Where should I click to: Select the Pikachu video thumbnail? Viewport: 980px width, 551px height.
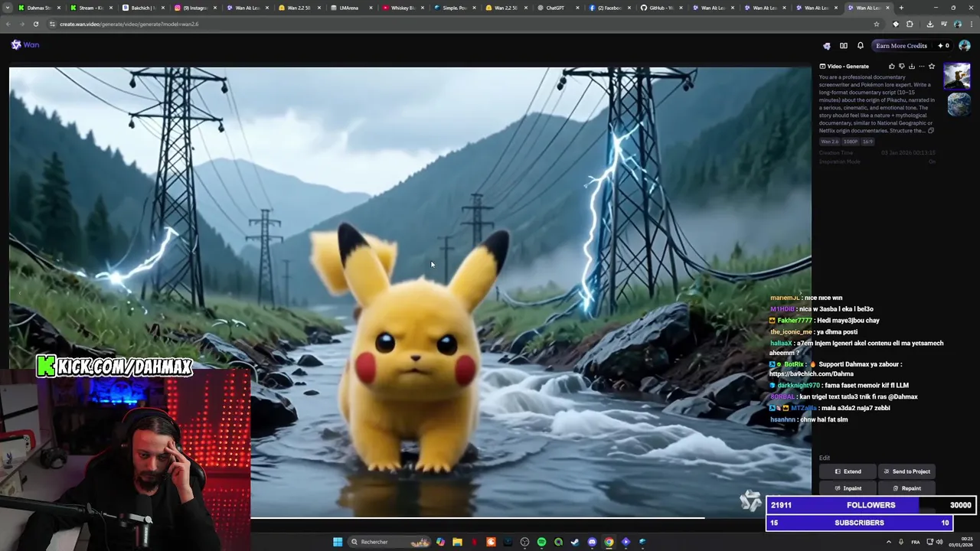click(x=957, y=77)
